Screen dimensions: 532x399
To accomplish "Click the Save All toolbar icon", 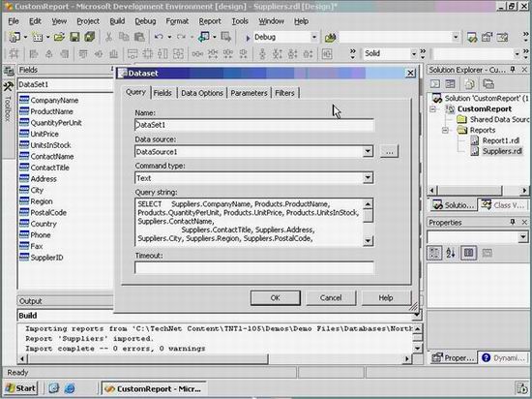I will click(x=90, y=37).
